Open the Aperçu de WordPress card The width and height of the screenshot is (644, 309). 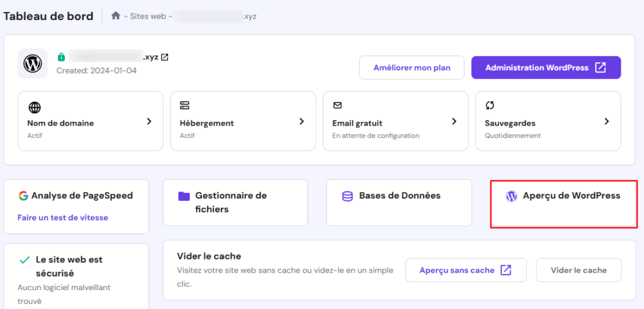(563, 203)
